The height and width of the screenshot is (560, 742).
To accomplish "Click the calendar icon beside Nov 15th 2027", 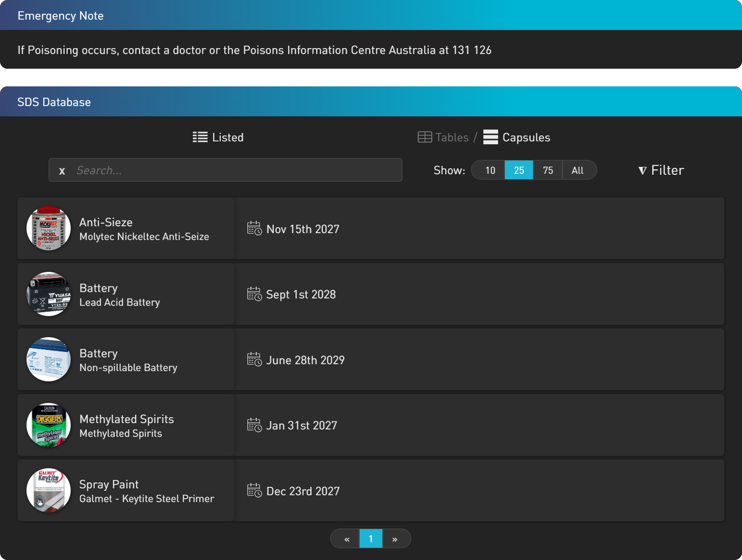I will (x=254, y=228).
